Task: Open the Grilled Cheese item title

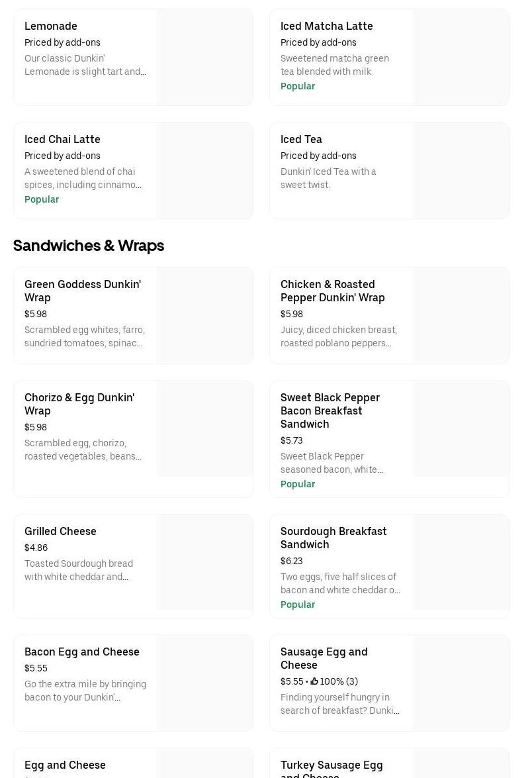Action: click(x=60, y=531)
